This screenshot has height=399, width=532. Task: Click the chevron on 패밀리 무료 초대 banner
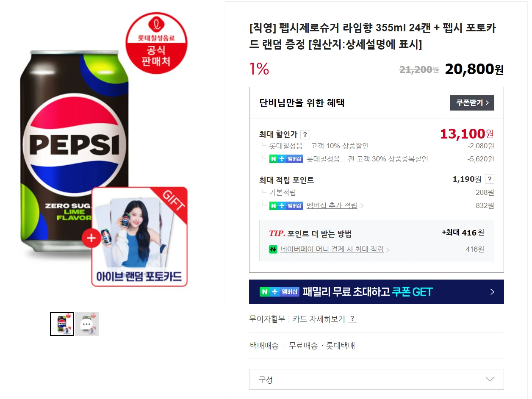point(492,292)
